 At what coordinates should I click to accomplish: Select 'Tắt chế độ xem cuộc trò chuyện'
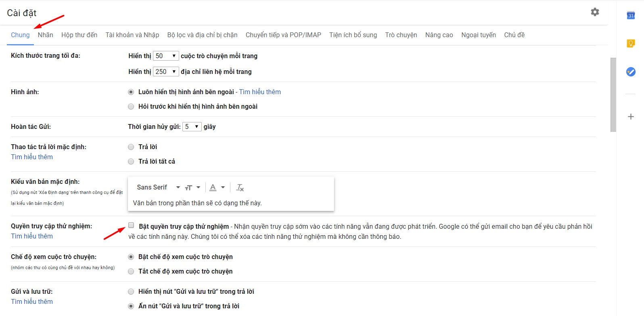click(x=131, y=272)
